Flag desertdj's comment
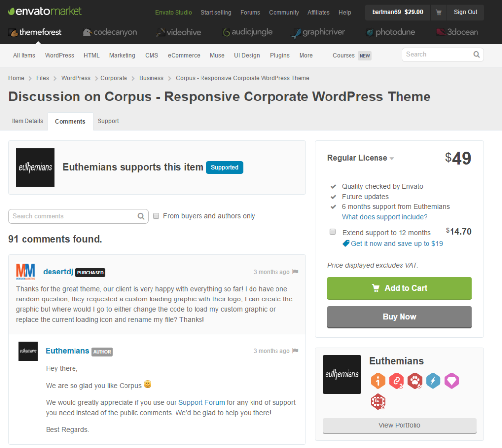Image resolution: width=502 pixels, height=448 pixels. (x=295, y=272)
